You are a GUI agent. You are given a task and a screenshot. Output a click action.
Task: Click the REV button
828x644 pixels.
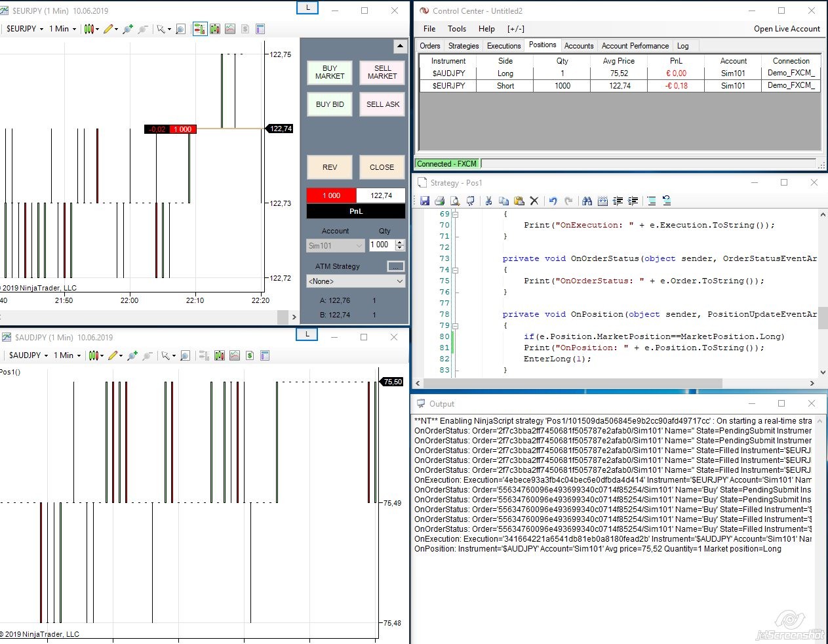point(330,167)
